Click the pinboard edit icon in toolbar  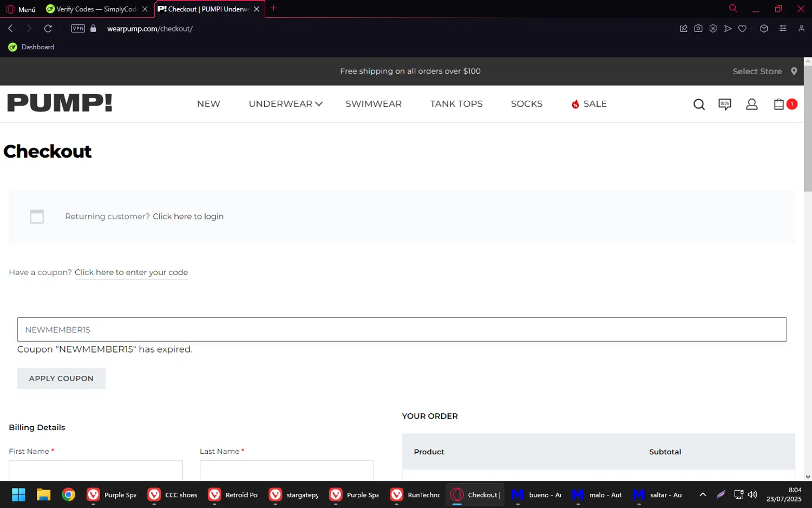click(x=684, y=28)
